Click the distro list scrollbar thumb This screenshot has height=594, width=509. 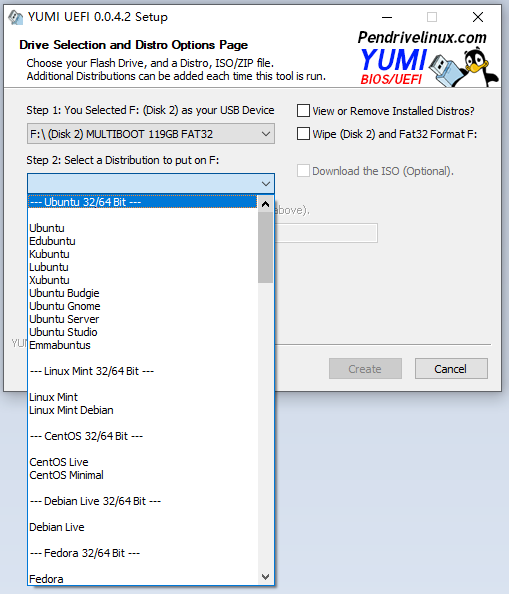[265, 247]
